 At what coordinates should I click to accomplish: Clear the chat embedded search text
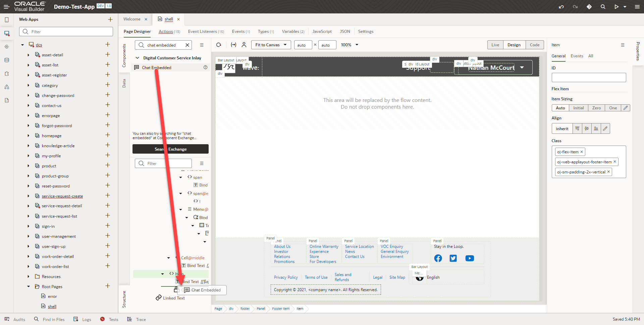(x=187, y=45)
